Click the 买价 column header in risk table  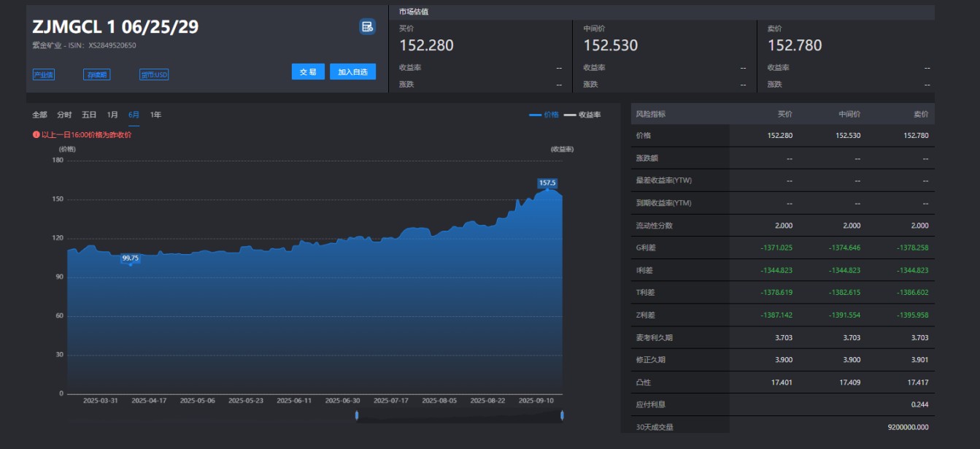785,114
